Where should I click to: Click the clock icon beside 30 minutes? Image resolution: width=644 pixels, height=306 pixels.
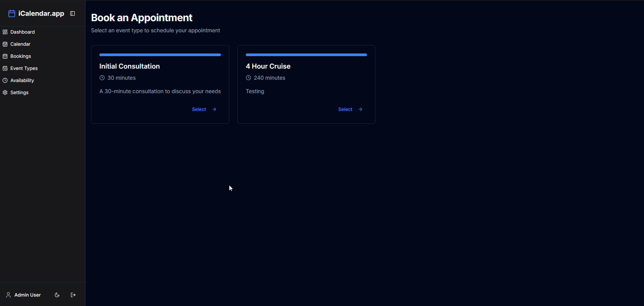click(x=102, y=78)
